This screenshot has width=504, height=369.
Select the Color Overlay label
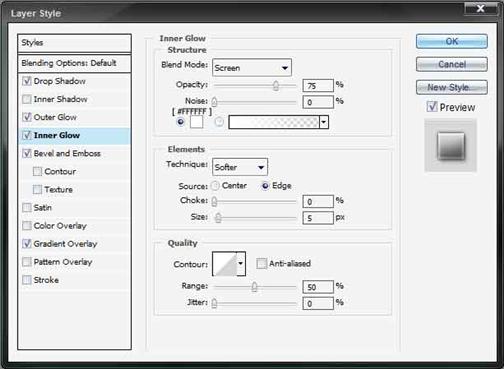tap(60, 226)
